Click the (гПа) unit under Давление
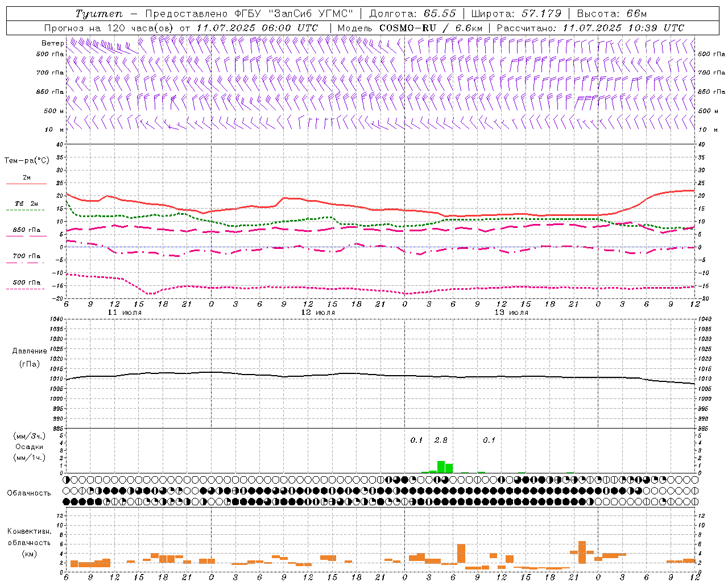 (x=30, y=364)
